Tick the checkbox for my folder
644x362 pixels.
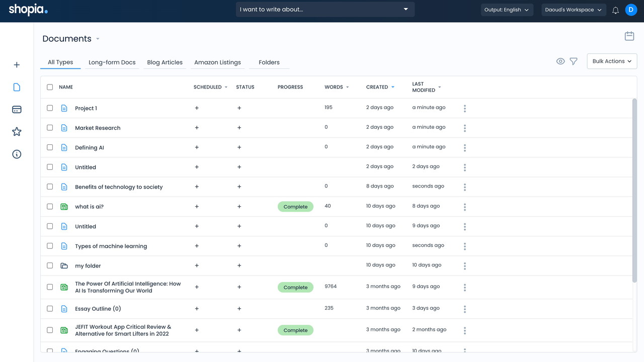click(50, 265)
